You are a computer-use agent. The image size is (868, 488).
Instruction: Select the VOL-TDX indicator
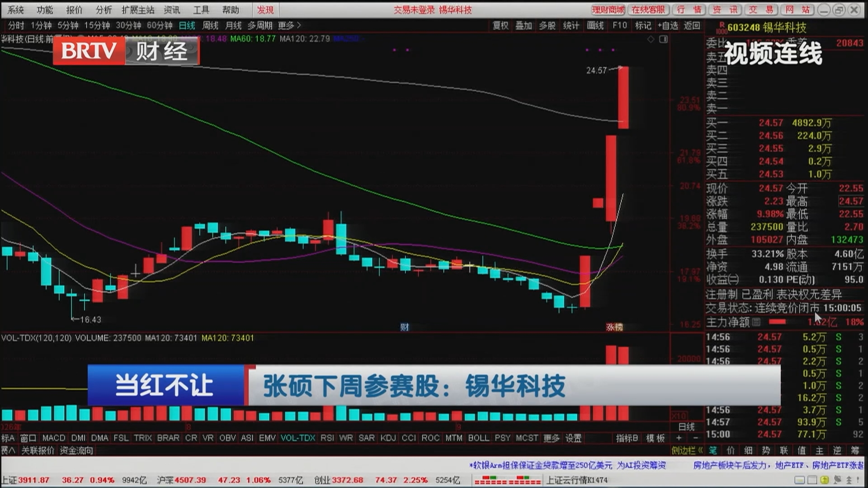pyautogui.click(x=298, y=438)
